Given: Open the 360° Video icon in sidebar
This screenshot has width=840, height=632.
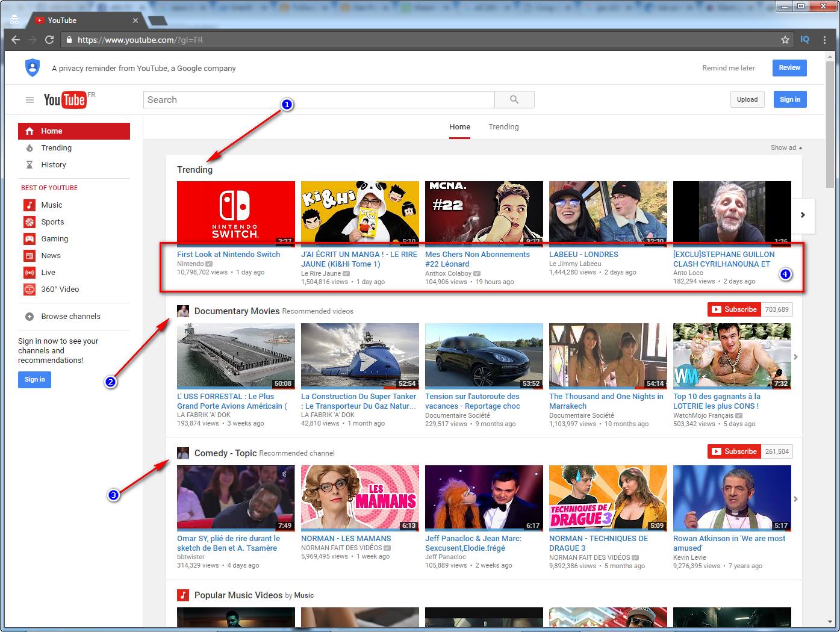Looking at the screenshot, I should pyautogui.click(x=30, y=290).
